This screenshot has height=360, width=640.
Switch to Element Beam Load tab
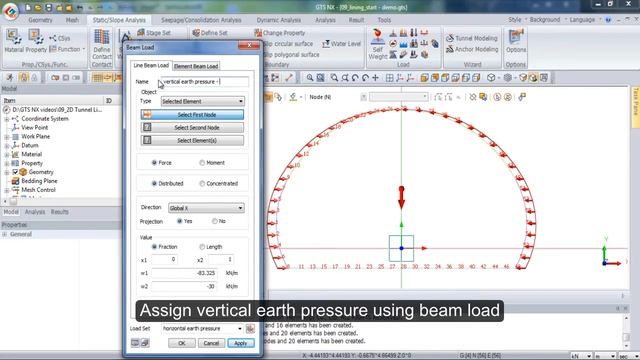pyautogui.click(x=196, y=66)
